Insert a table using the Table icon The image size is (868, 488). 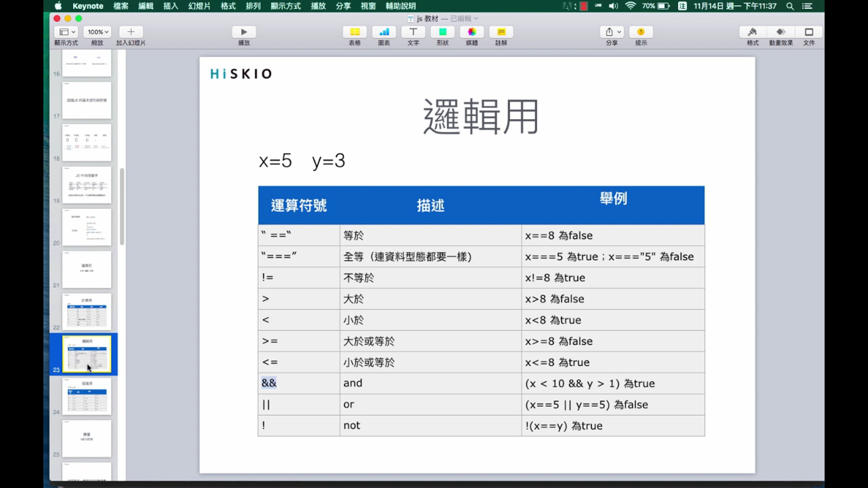354,32
